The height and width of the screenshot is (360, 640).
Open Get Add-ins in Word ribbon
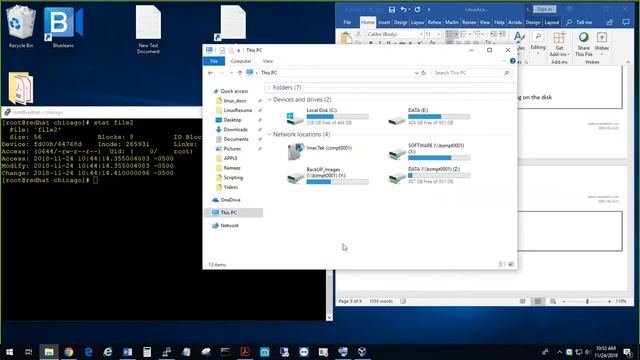[x=559, y=44]
